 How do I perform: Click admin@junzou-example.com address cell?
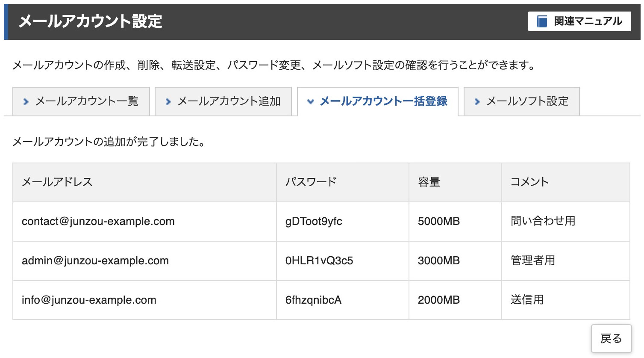point(95,261)
